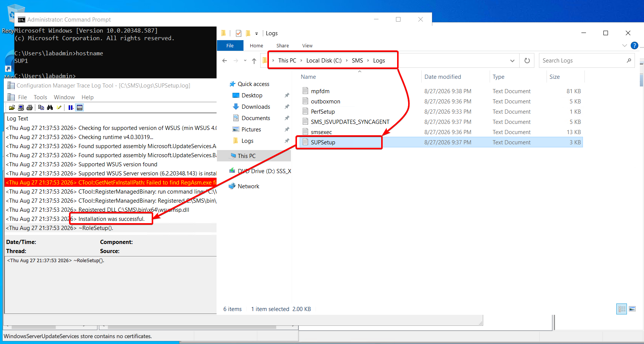Expand the chevron after This PC in breadcrumb

point(301,61)
